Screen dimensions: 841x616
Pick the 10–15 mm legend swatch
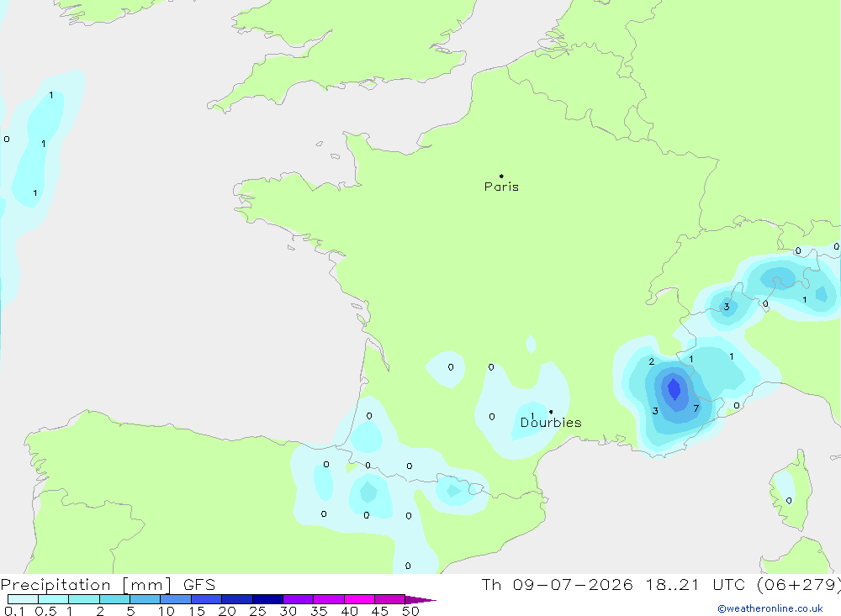[176, 599]
